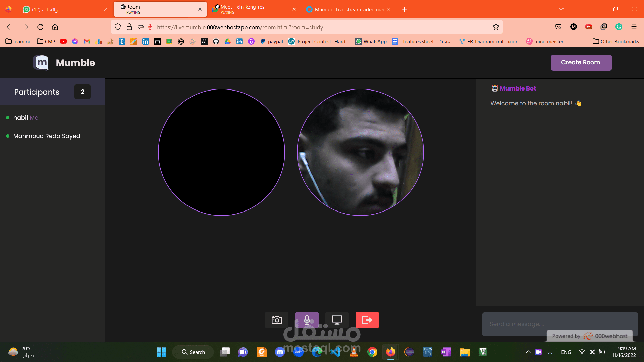
Task: Reload the page with refresh icon
Action: [x=40, y=27]
